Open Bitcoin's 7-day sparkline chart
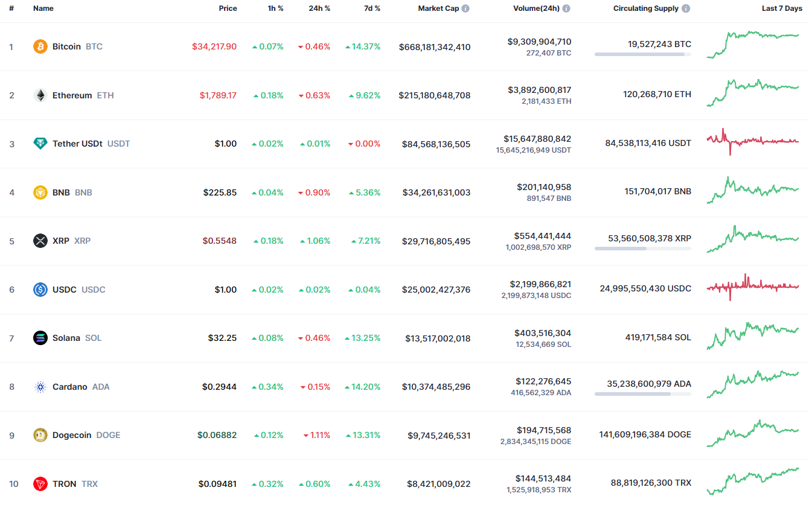Viewport: 812px width, 505px height. [x=752, y=44]
